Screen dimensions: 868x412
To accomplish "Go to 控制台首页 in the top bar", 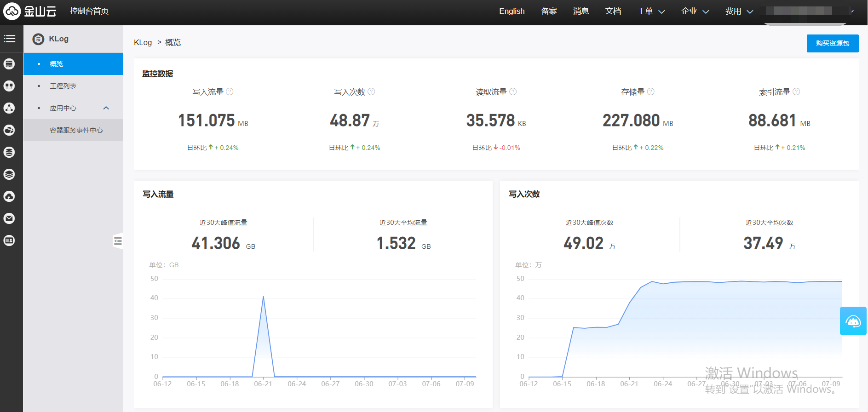I will 89,11.
